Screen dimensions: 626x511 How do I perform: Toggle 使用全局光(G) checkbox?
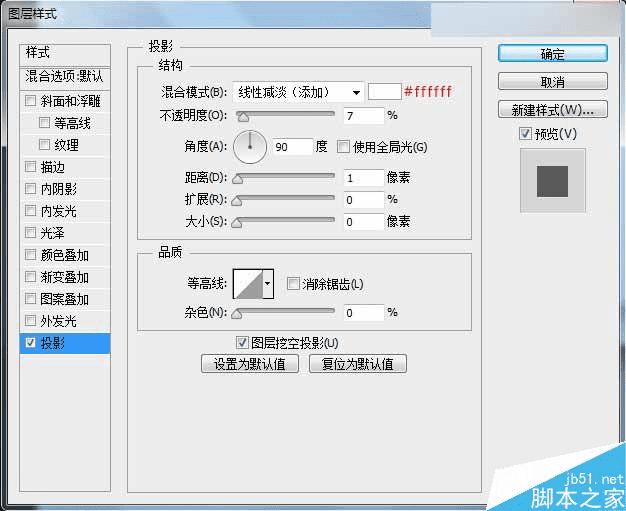(343, 147)
